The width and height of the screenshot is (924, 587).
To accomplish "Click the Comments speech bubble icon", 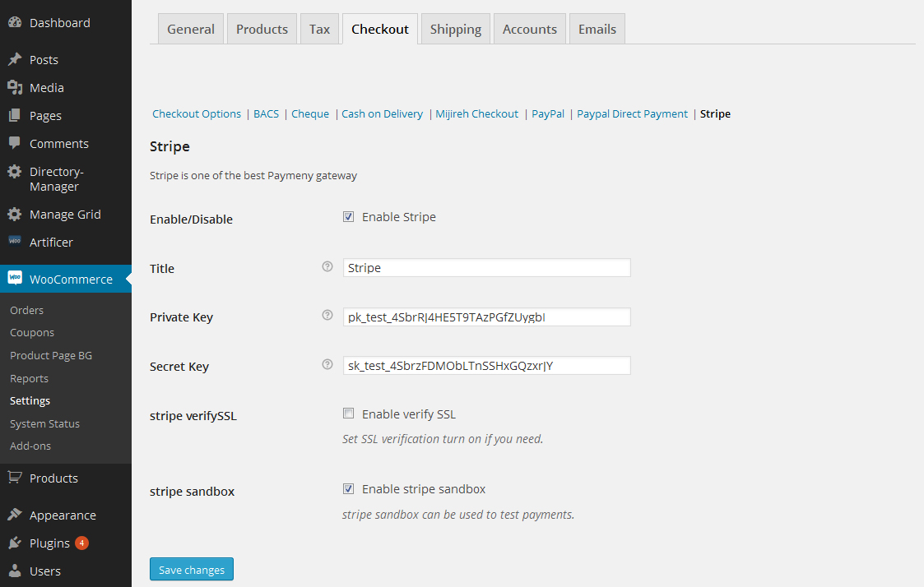I will 15,143.
